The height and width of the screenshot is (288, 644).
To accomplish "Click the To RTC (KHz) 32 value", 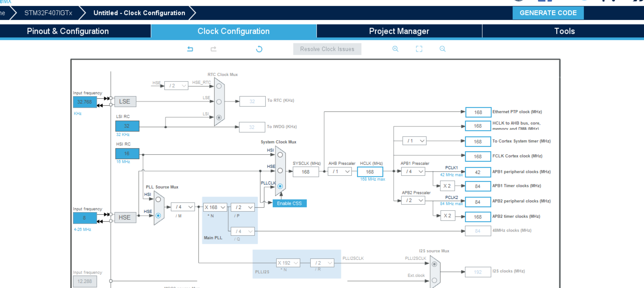I will pos(252,101).
